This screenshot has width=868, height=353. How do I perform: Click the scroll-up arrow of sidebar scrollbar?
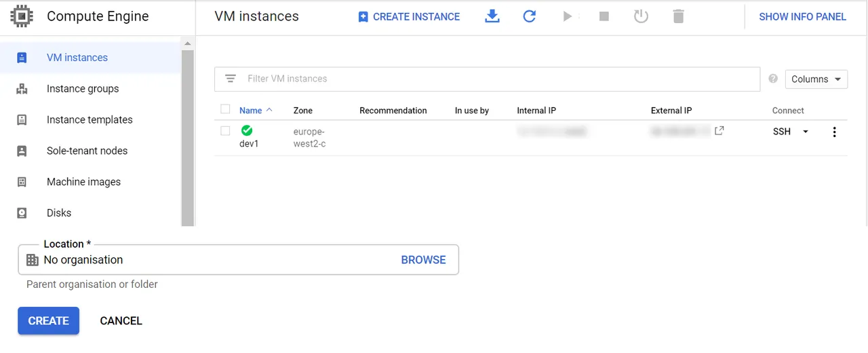coord(188,43)
